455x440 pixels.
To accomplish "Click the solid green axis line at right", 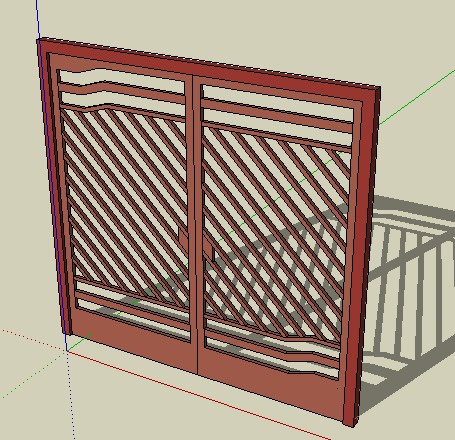I will point(417,97).
